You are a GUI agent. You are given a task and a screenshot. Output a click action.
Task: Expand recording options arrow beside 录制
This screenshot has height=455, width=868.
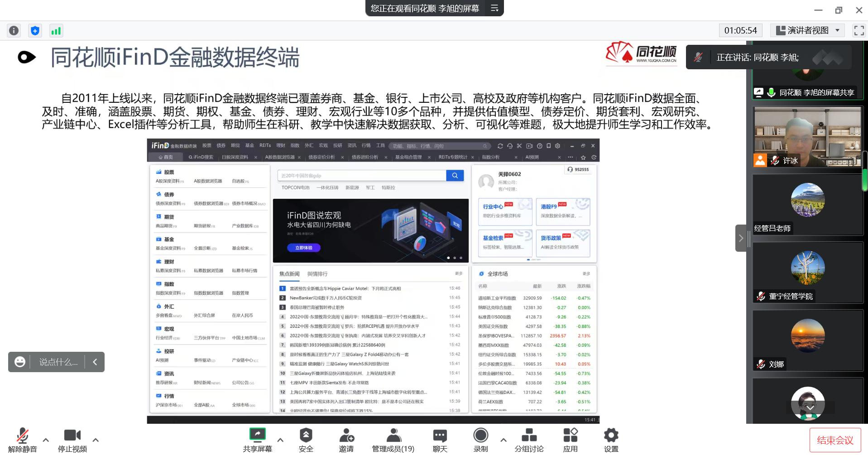[503, 440]
